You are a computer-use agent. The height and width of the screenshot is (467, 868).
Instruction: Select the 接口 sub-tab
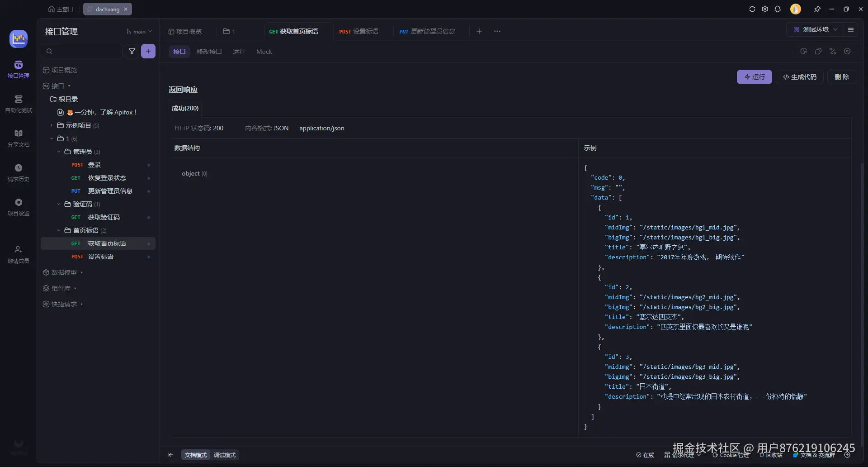(x=179, y=52)
